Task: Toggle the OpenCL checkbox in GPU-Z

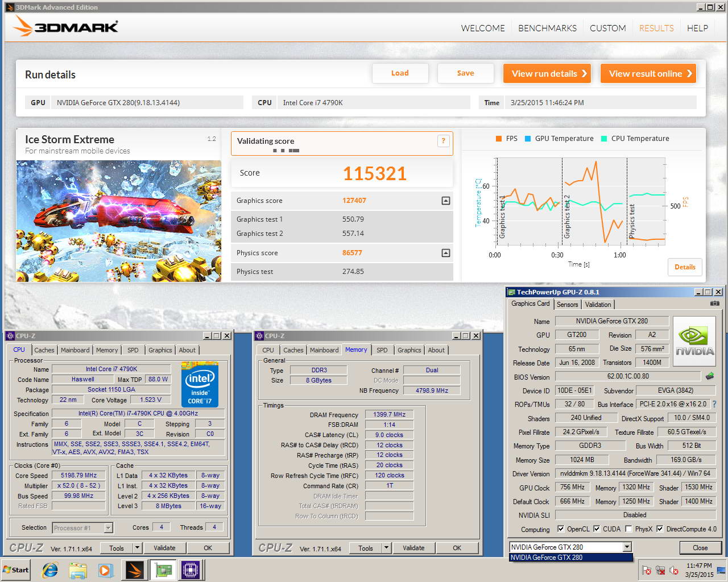Action: coord(561,529)
